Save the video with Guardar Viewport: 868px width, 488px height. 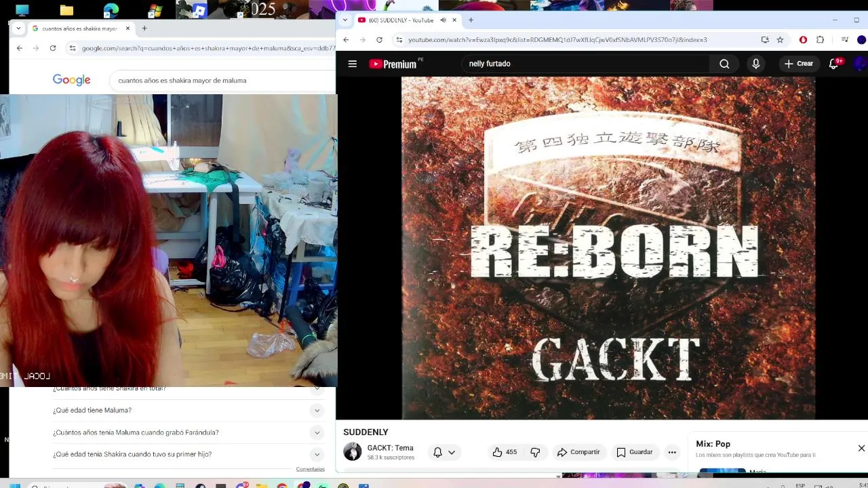pyautogui.click(x=634, y=452)
